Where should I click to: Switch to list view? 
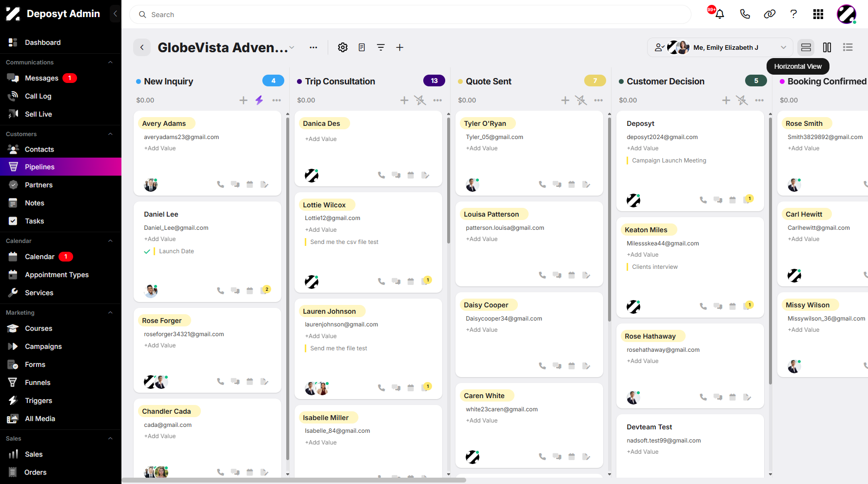coord(848,47)
